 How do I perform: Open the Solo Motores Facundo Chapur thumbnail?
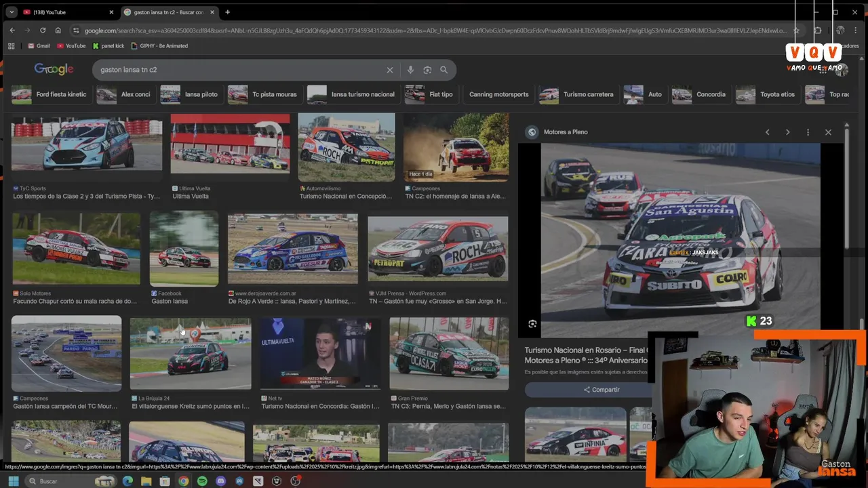coord(76,248)
